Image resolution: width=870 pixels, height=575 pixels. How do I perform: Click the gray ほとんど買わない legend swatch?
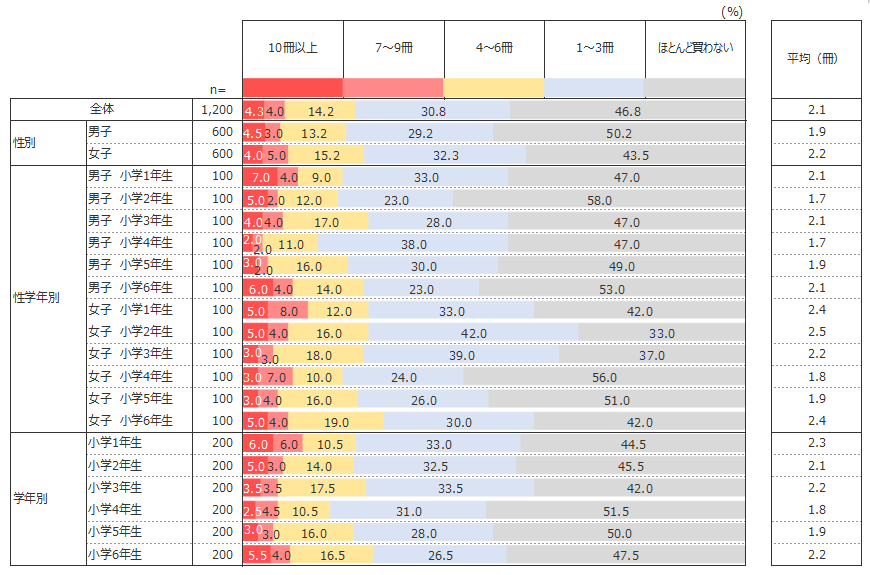point(695,88)
